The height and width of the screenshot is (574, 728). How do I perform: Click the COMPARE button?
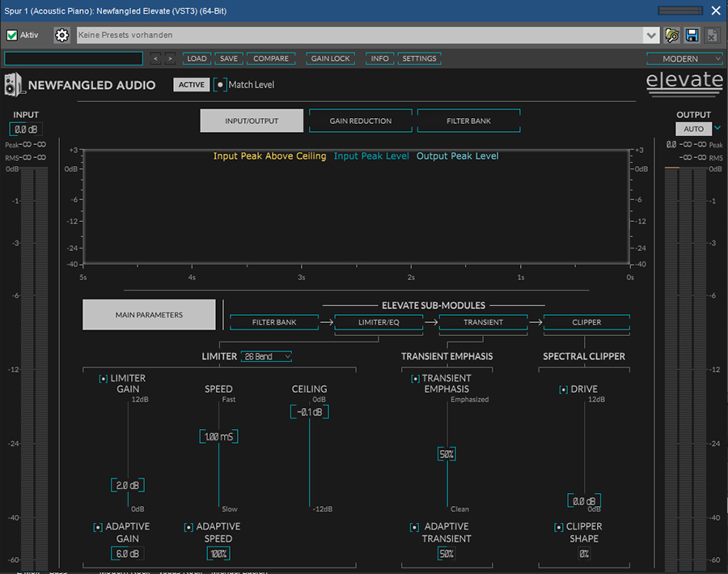(x=271, y=58)
